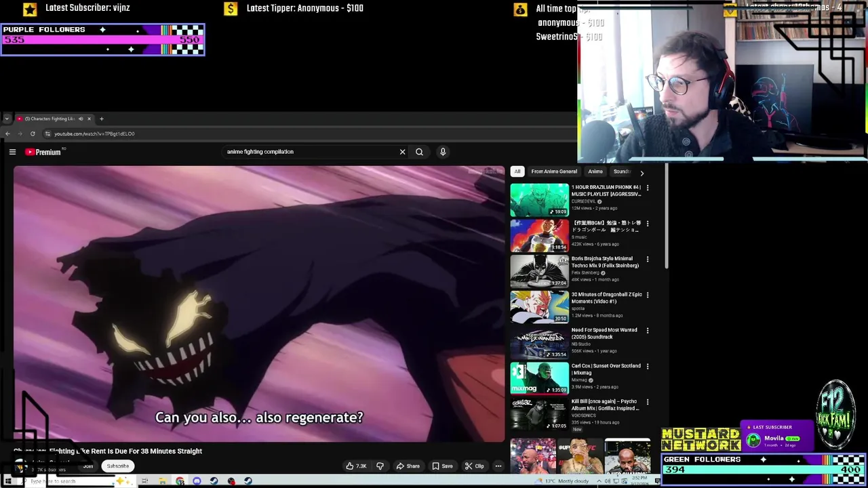Screen dimensions: 868x488
Task: Select the Soundtracks filter chip
Action: pos(622,171)
